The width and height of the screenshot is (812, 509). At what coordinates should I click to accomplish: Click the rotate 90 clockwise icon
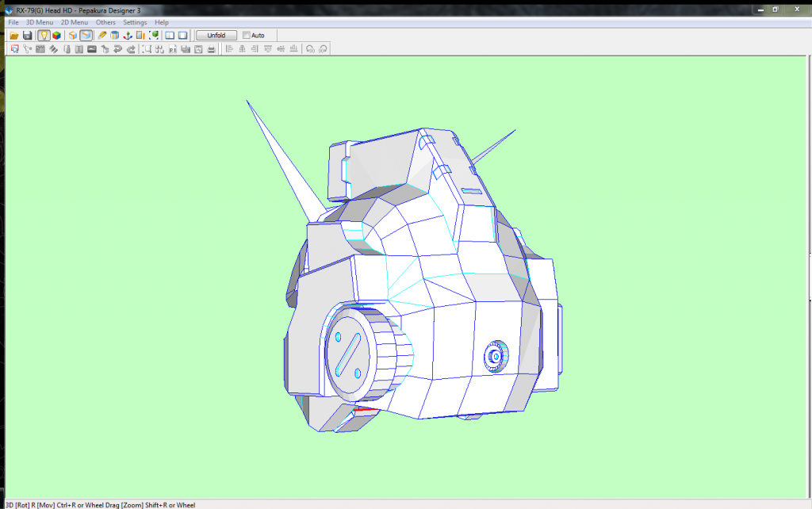(323, 48)
